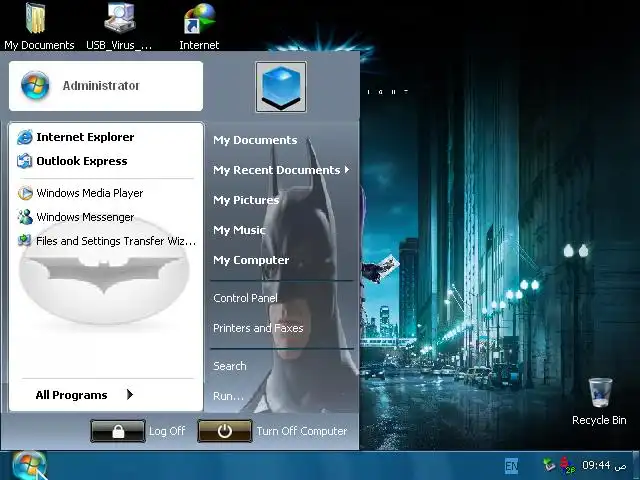Click the Windows Media Player icon
Image resolution: width=640 pixels, height=480 pixels.
[25, 193]
